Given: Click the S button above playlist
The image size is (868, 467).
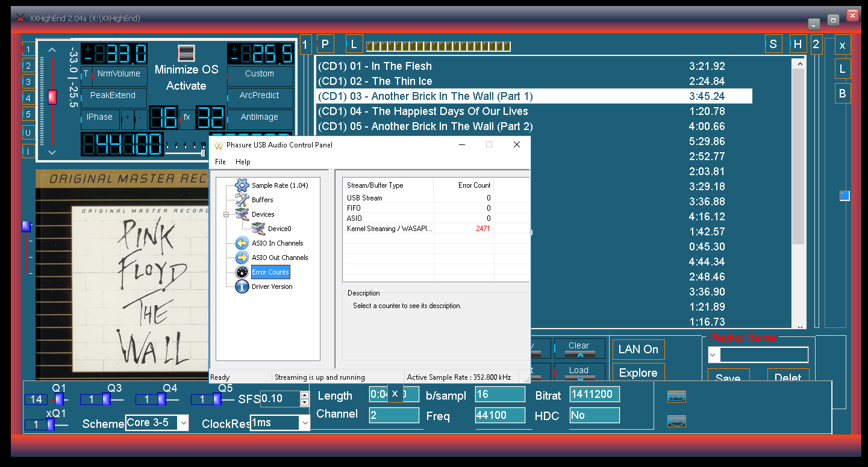Looking at the screenshot, I should click(x=773, y=44).
